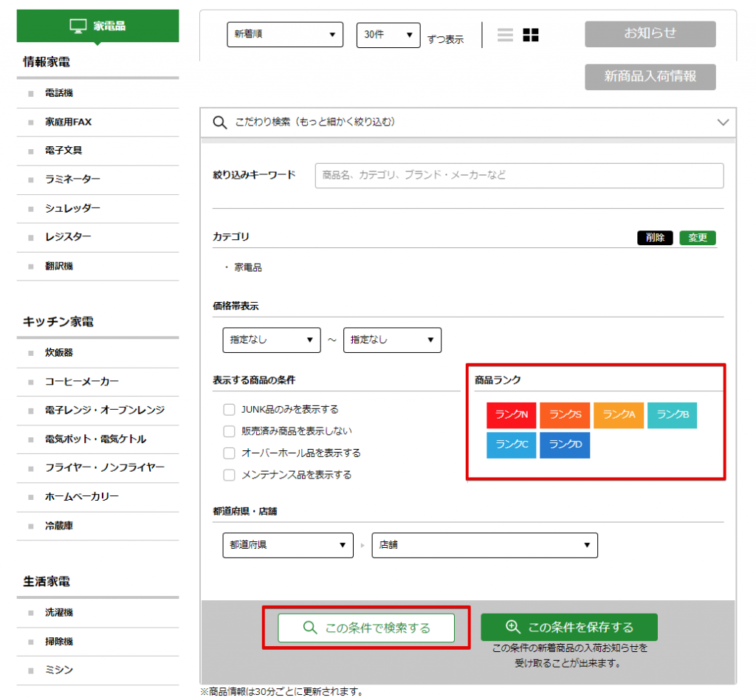Image resolution: width=756 pixels, height=700 pixels.
Task: Open the 新商品入荷情報 button
Action: coord(650,76)
